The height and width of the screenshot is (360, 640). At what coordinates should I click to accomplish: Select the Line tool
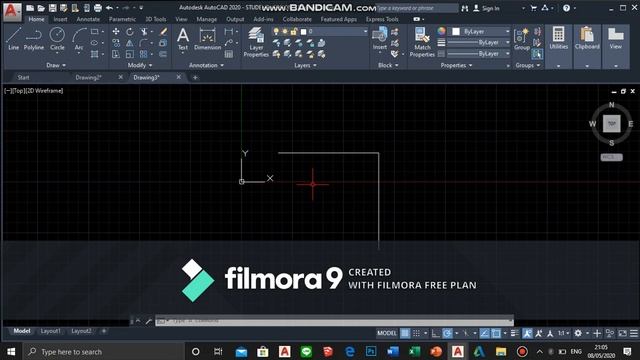(13, 39)
